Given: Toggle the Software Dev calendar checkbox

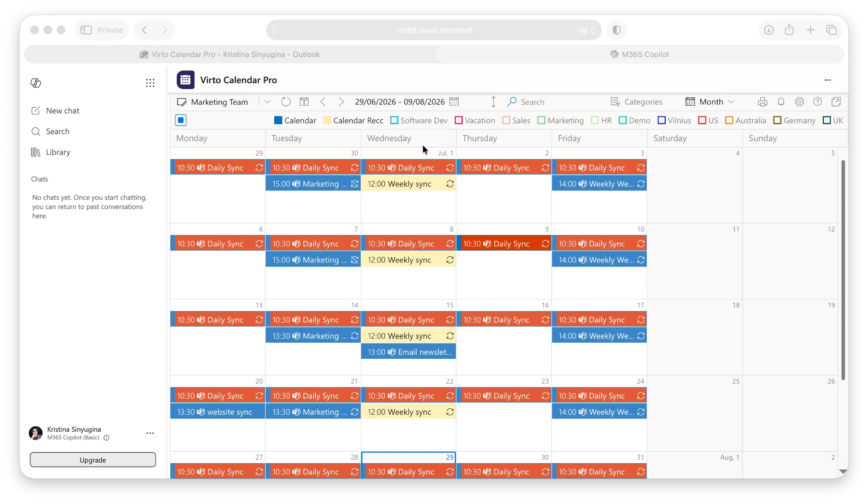Looking at the screenshot, I should (394, 120).
